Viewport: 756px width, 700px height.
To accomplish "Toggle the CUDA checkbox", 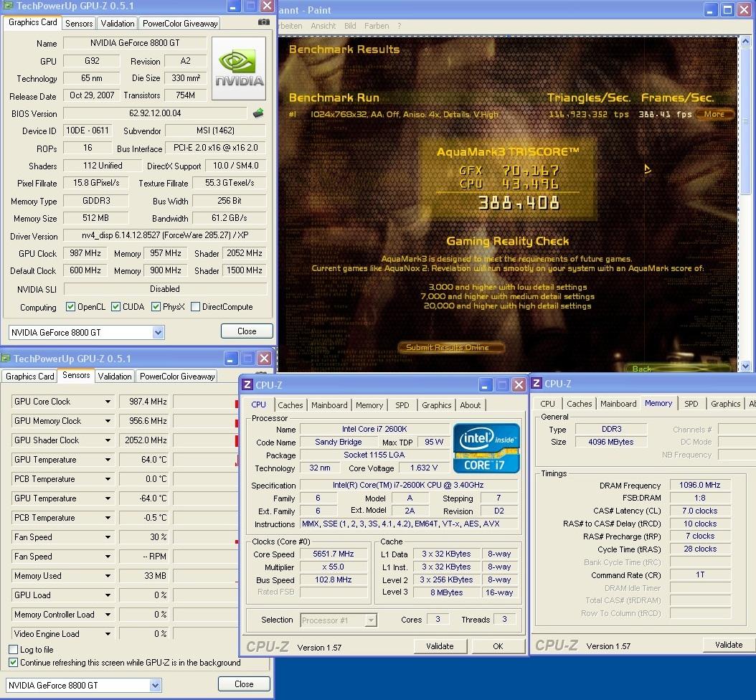I will coord(115,307).
